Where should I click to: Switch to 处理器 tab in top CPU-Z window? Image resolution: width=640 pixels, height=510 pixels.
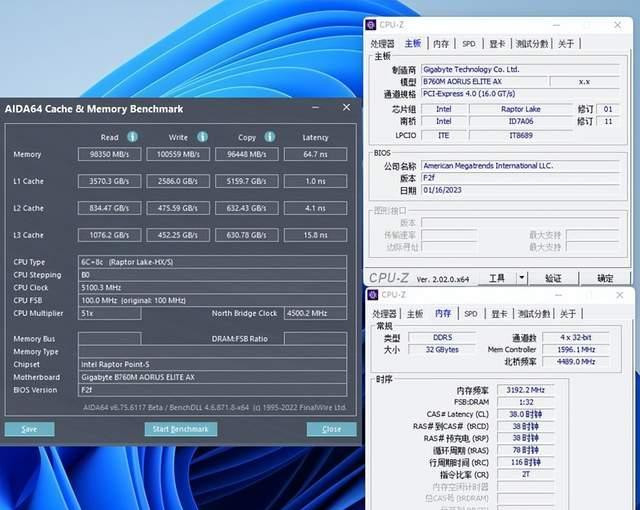382,44
